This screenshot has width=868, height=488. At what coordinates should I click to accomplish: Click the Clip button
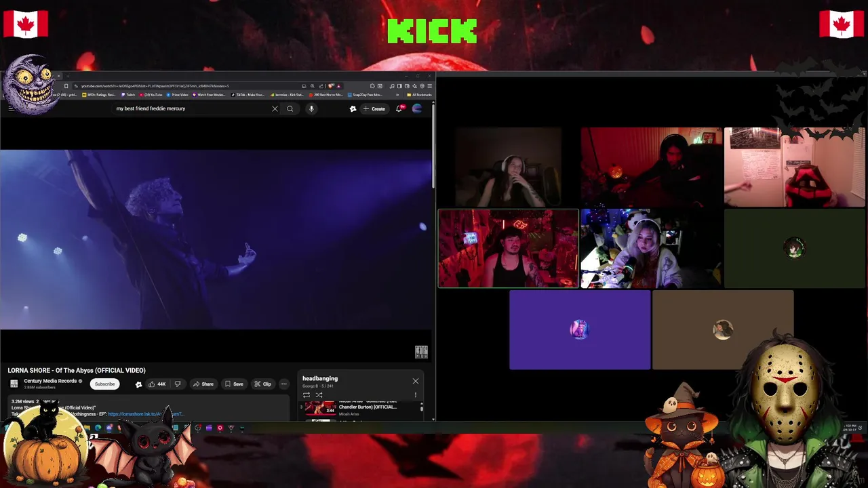[x=263, y=384]
